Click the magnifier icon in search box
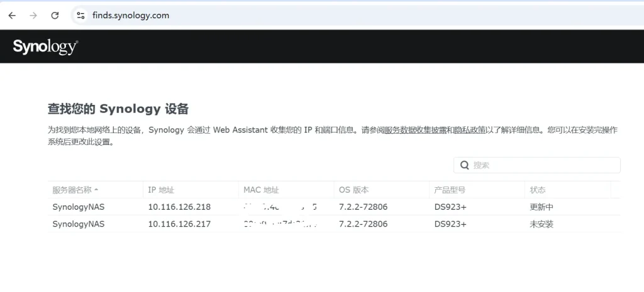This screenshot has height=292, width=644. click(465, 165)
